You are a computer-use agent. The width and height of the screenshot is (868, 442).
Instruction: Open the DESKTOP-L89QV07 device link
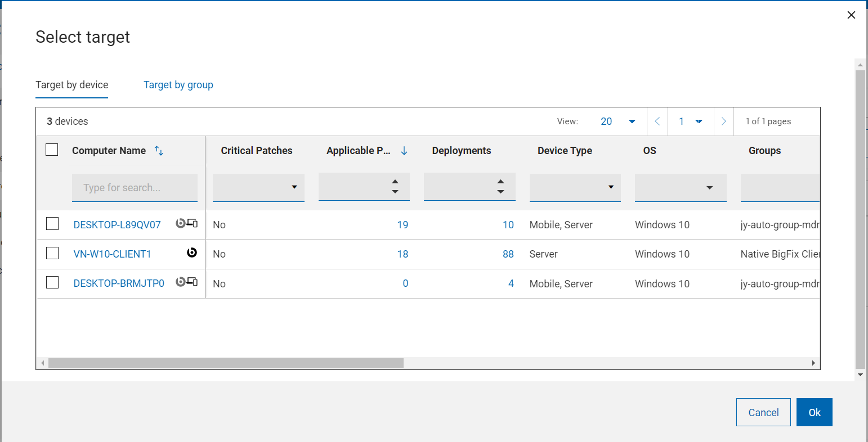(x=117, y=224)
